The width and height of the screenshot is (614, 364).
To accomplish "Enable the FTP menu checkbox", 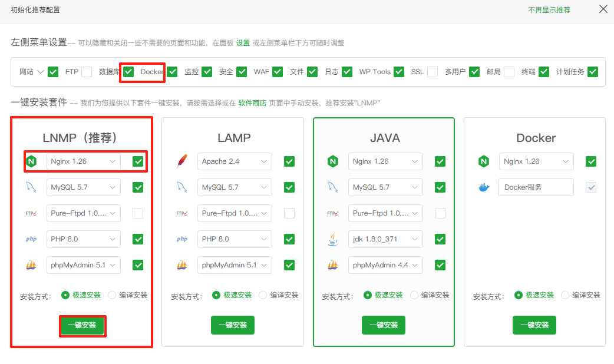I will [x=87, y=72].
